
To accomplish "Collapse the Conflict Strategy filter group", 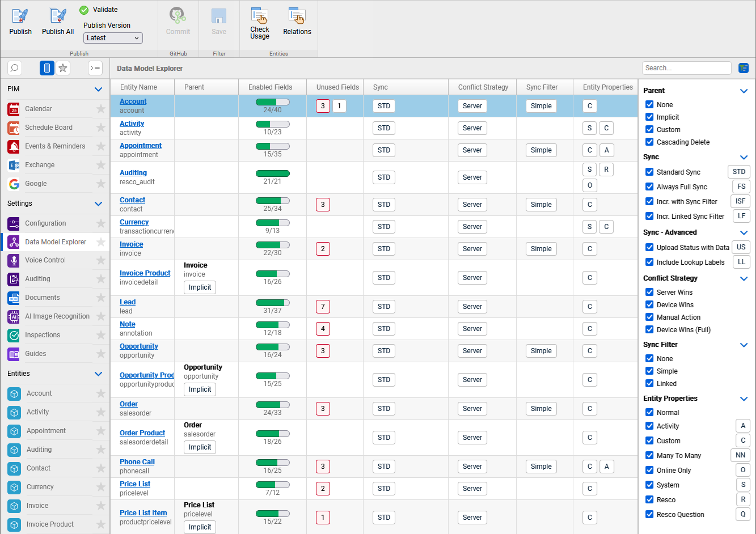I will [x=744, y=278].
